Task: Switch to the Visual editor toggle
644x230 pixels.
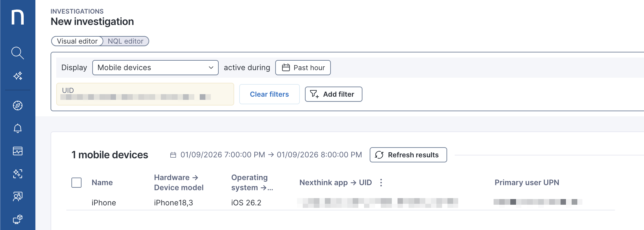Action: point(77,41)
